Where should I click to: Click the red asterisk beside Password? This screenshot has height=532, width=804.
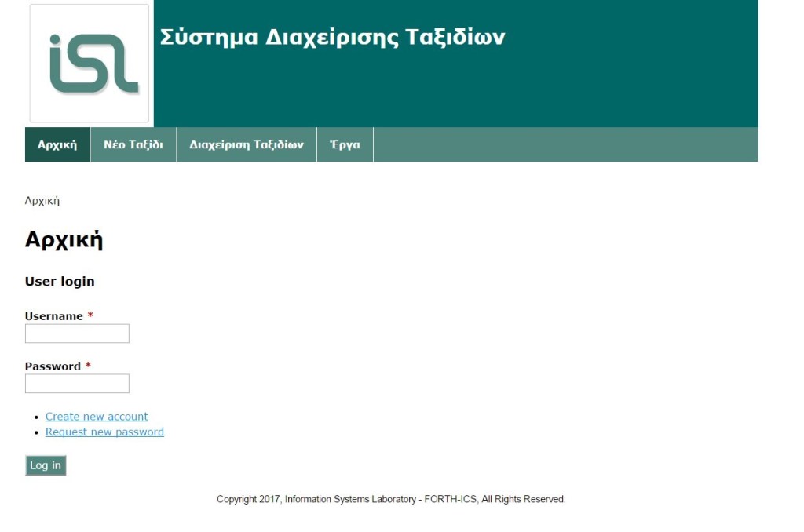tap(88, 366)
